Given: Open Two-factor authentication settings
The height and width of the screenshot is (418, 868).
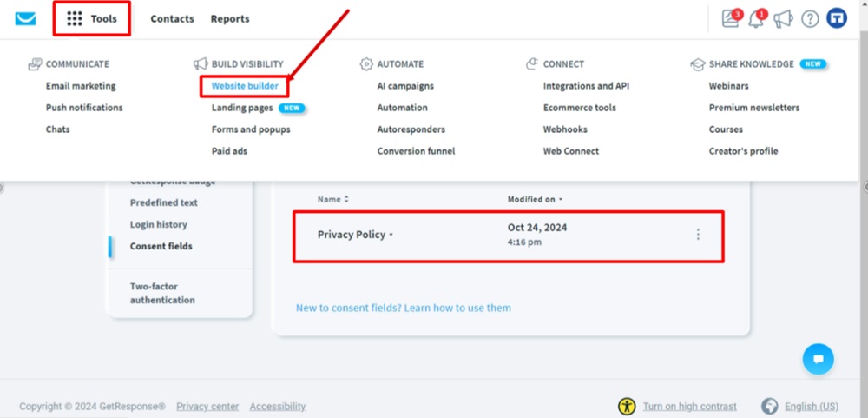Looking at the screenshot, I should click(x=162, y=293).
